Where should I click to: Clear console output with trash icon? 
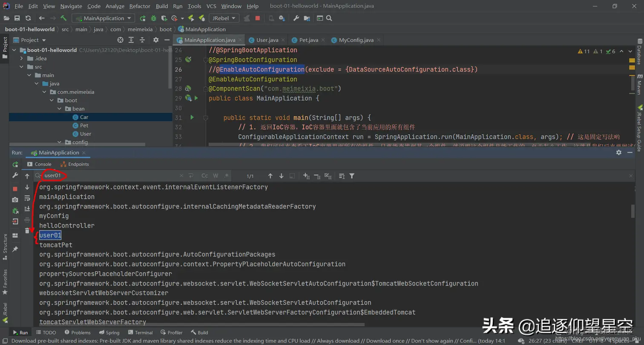click(x=27, y=231)
